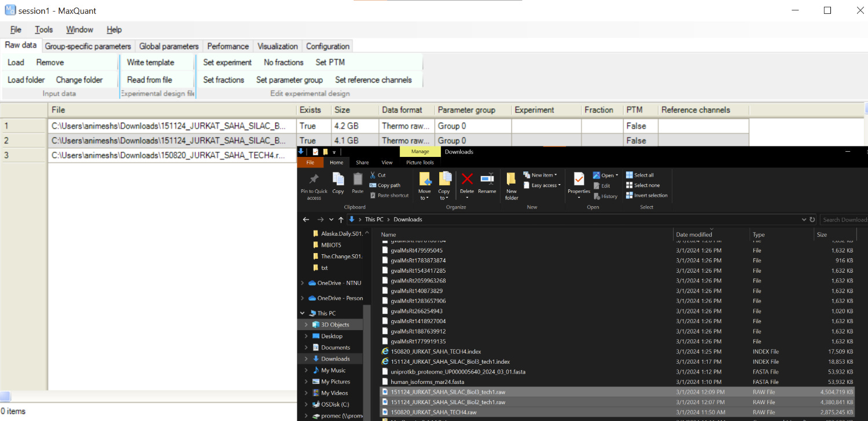The height and width of the screenshot is (421, 868).
Task: Click Write template button
Action: [x=150, y=63]
